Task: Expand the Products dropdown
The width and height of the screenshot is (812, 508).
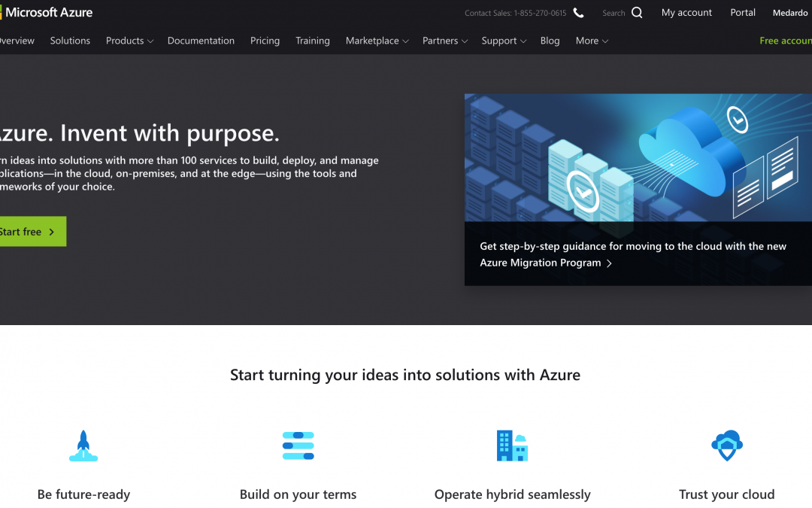Action: [x=129, y=41]
